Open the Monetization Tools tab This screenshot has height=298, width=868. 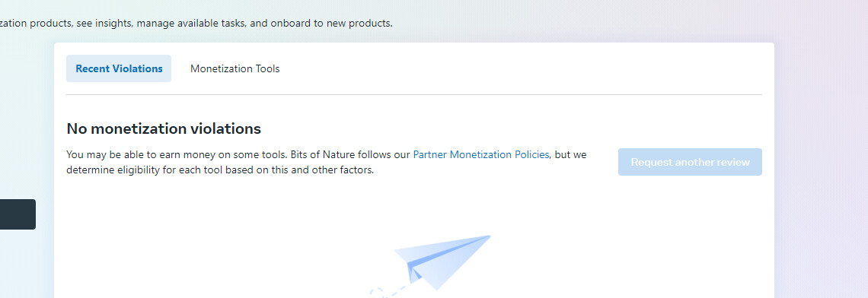click(x=235, y=68)
